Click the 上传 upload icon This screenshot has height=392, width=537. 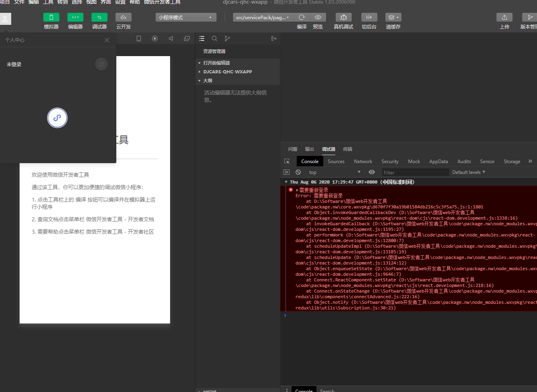(x=505, y=17)
